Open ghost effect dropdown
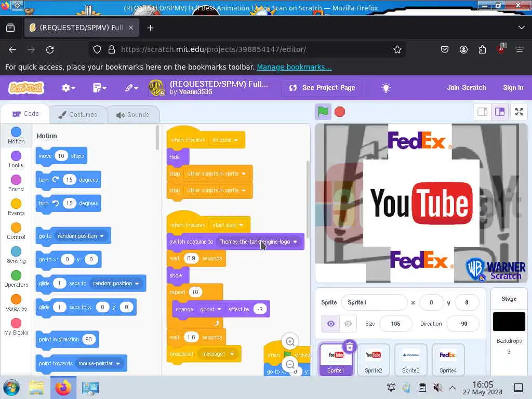 [x=210, y=309]
